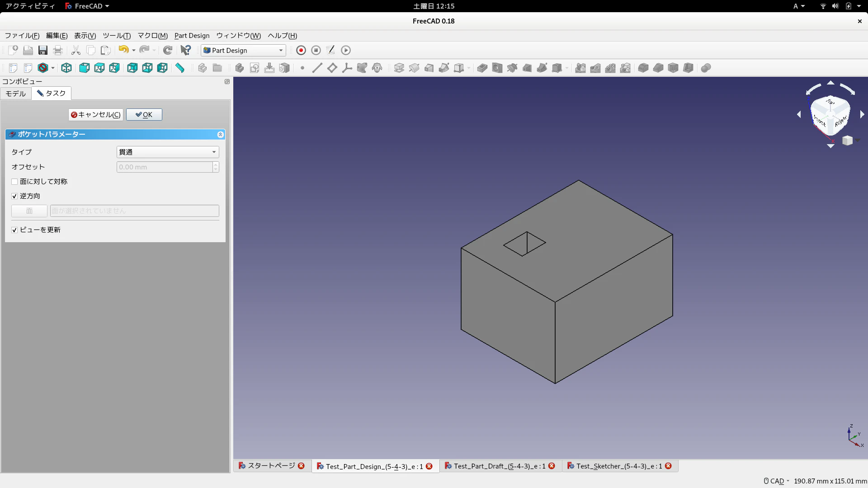Open the system volume indicator
This screenshot has height=488, width=868.
coord(835,6)
